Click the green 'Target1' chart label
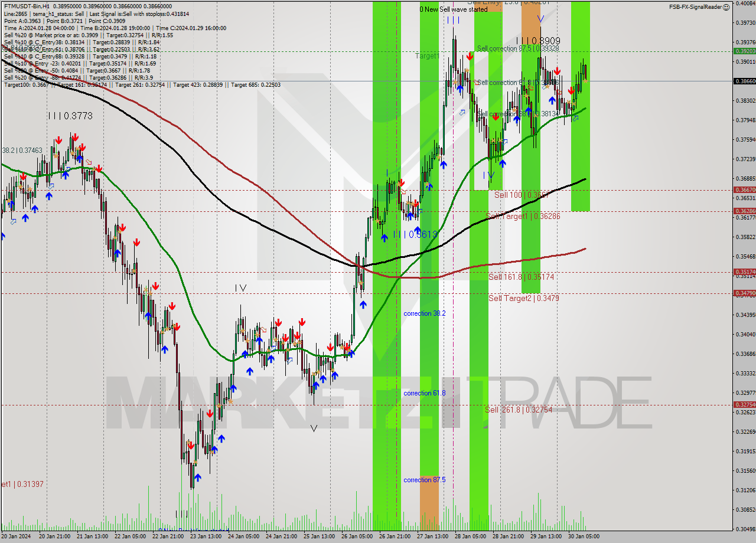Viewport: 756px width, 543px height. coord(426,56)
